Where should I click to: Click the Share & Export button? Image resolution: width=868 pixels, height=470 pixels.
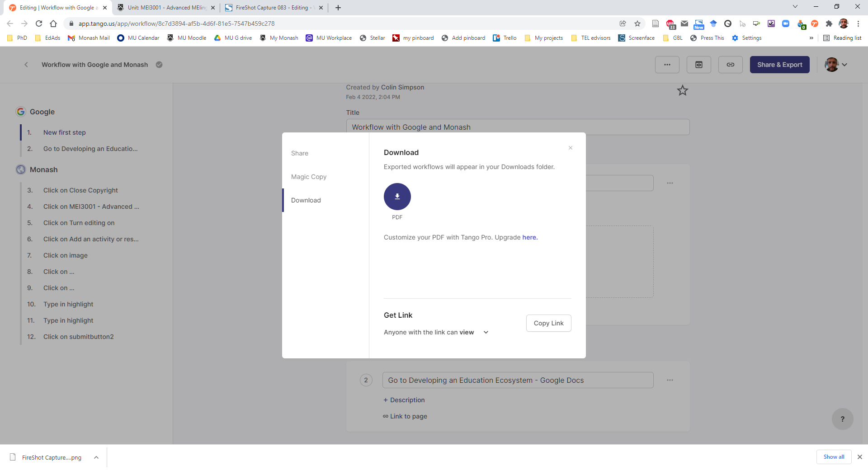(x=779, y=65)
